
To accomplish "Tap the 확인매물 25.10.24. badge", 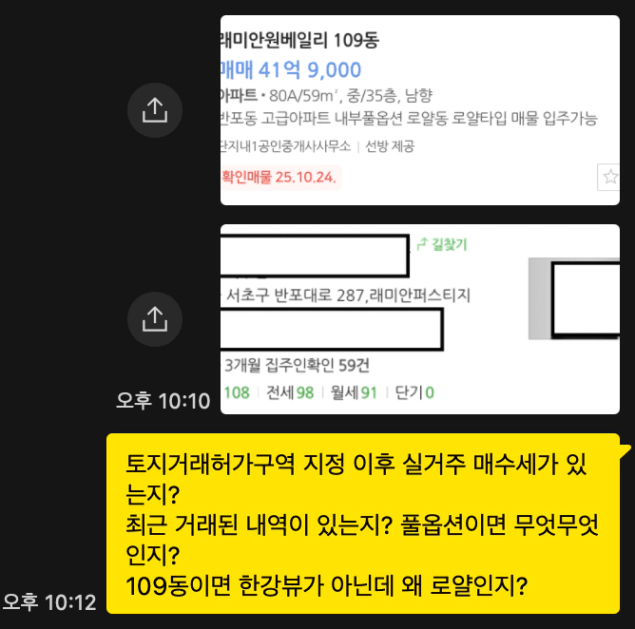I will (x=280, y=177).
